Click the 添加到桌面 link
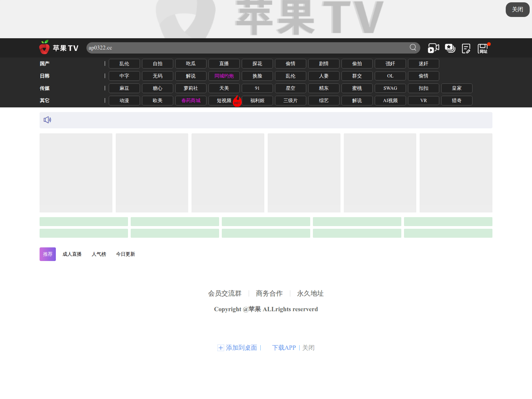Screen dimensions: 532x399 pyautogui.click(x=241, y=348)
